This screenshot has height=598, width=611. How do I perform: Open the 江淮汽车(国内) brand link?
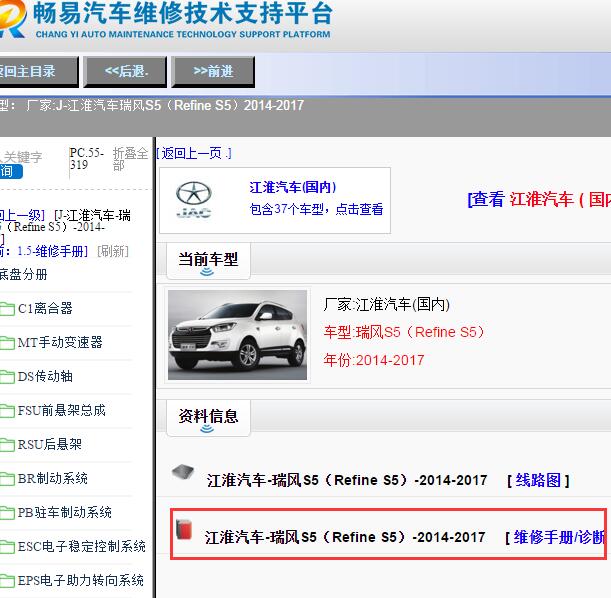click(293, 187)
